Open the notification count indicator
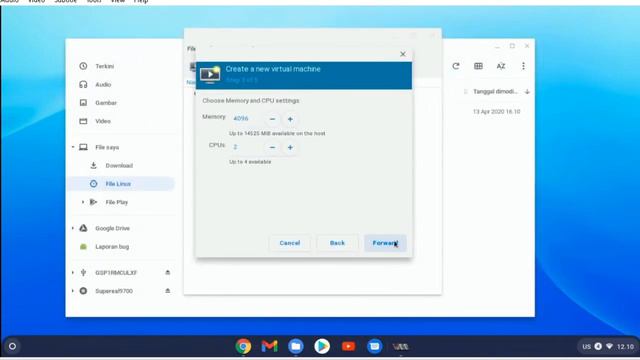This screenshot has width=640, height=360. point(598,346)
